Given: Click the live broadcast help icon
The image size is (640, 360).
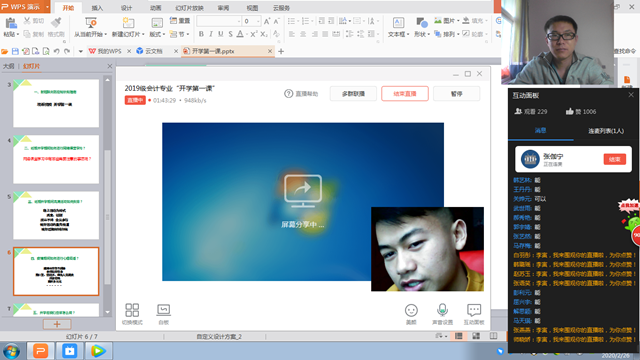Looking at the screenshot, I should pyautogui.click(x=289, y=93).
